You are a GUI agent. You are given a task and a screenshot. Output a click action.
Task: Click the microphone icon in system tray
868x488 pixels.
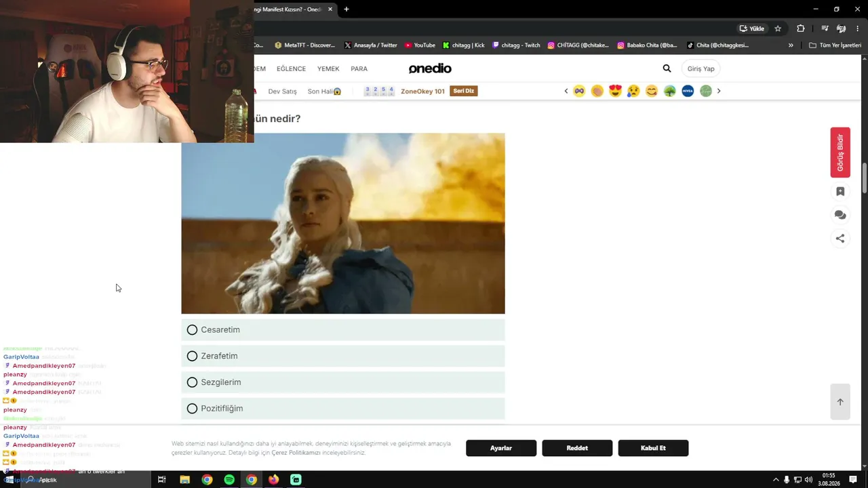pyautogui.click(x=787, y=480)
